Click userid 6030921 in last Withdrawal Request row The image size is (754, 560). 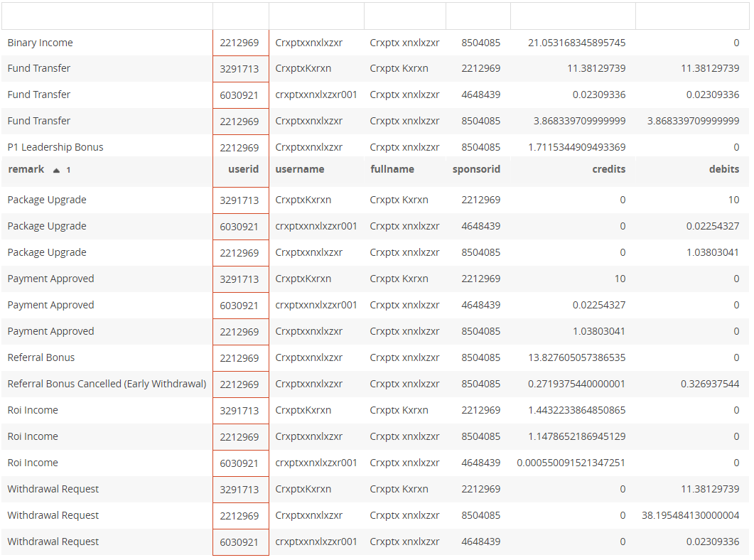pos(239,542)
